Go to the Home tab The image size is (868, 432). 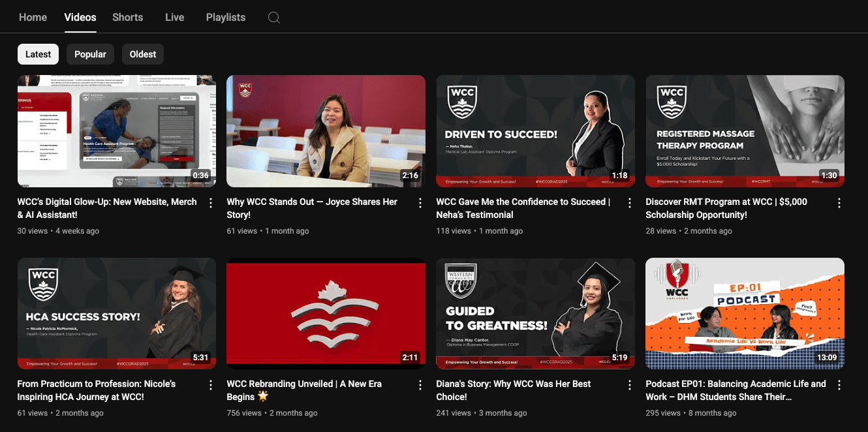click(33, 18)
